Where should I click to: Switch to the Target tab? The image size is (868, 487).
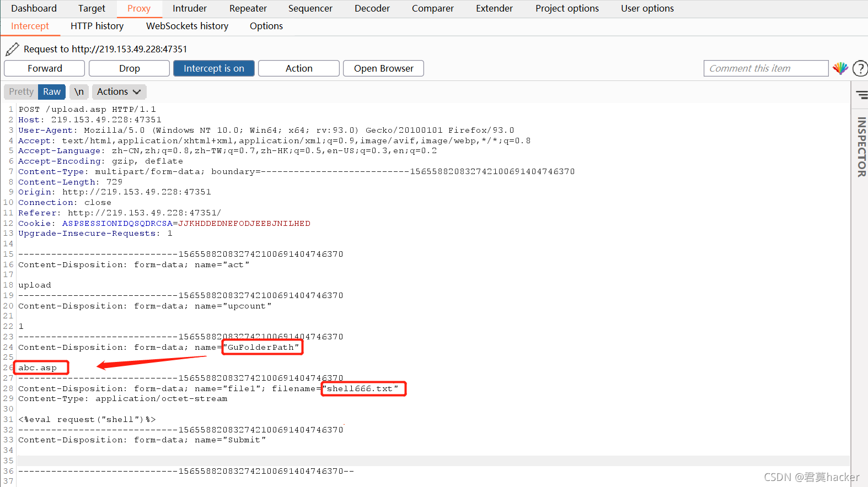(92, 8)
